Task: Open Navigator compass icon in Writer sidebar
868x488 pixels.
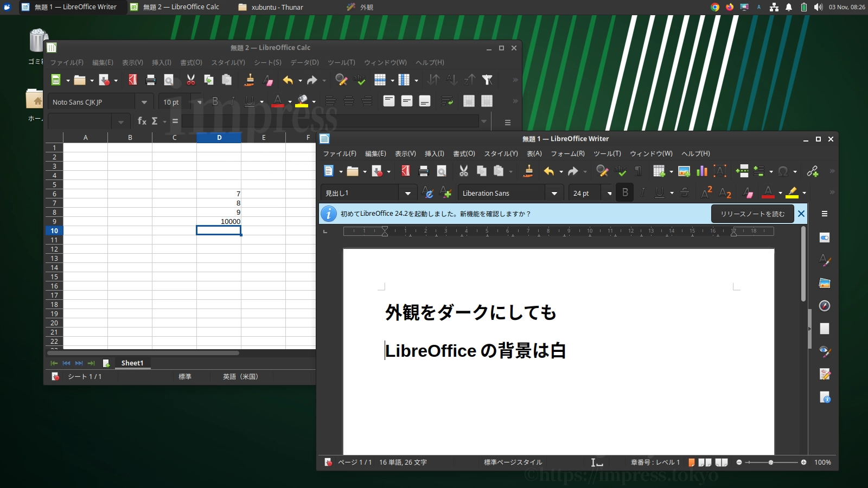Action: click(825, 306)
